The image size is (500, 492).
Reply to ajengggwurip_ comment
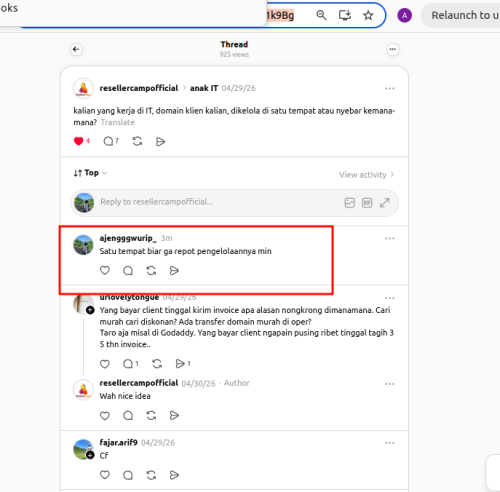(128, 270)
